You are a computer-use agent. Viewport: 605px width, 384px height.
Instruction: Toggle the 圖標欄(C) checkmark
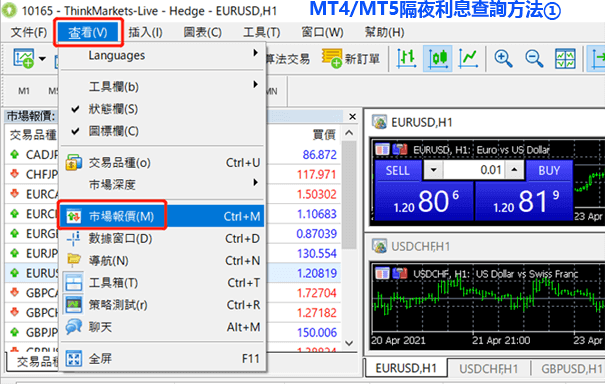pyautogui.click(x=162, y=131)
